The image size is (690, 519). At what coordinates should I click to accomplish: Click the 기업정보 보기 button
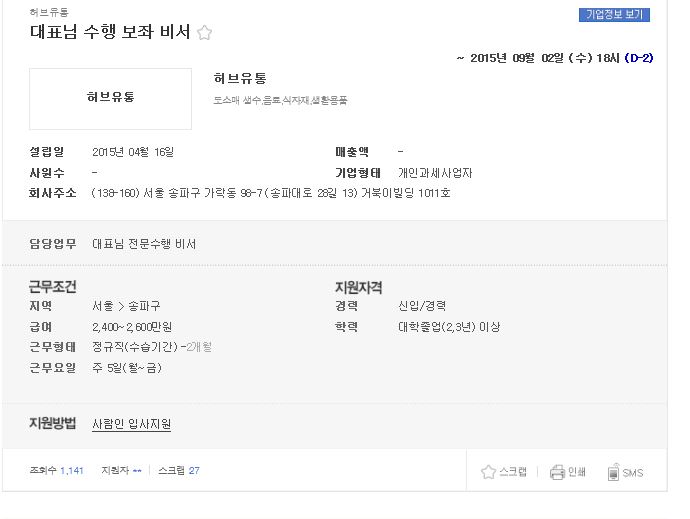pyautogui.click(x=614, y=15)
